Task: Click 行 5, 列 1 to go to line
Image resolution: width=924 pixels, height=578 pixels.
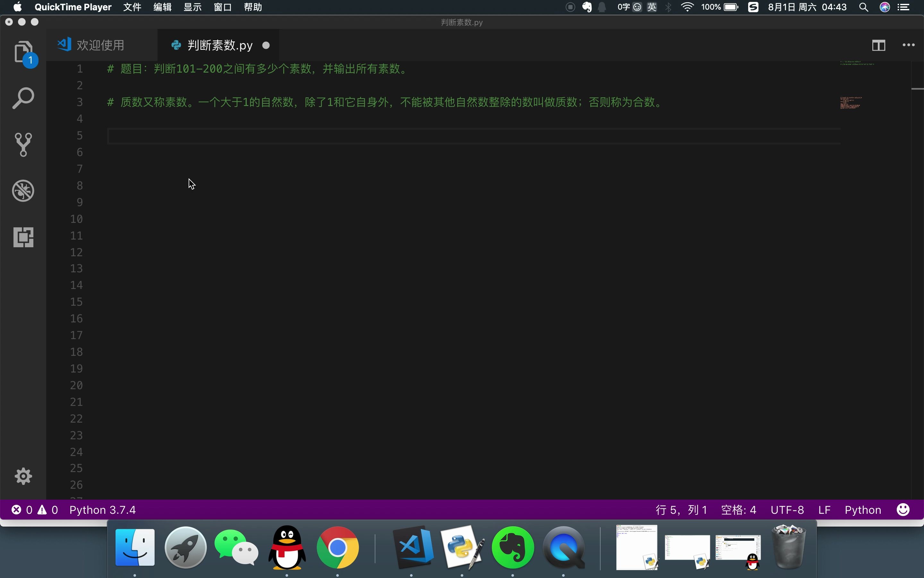Action: (x=681, y=510)
